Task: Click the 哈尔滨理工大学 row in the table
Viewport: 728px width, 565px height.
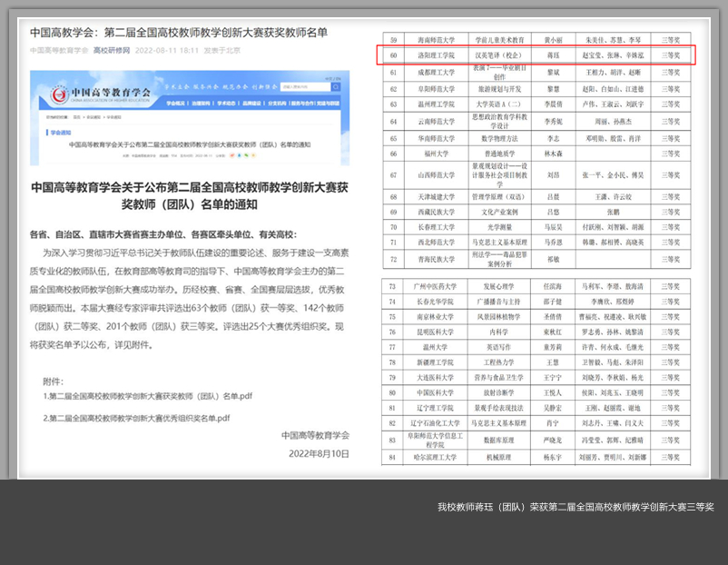Action: click(536, 457)
